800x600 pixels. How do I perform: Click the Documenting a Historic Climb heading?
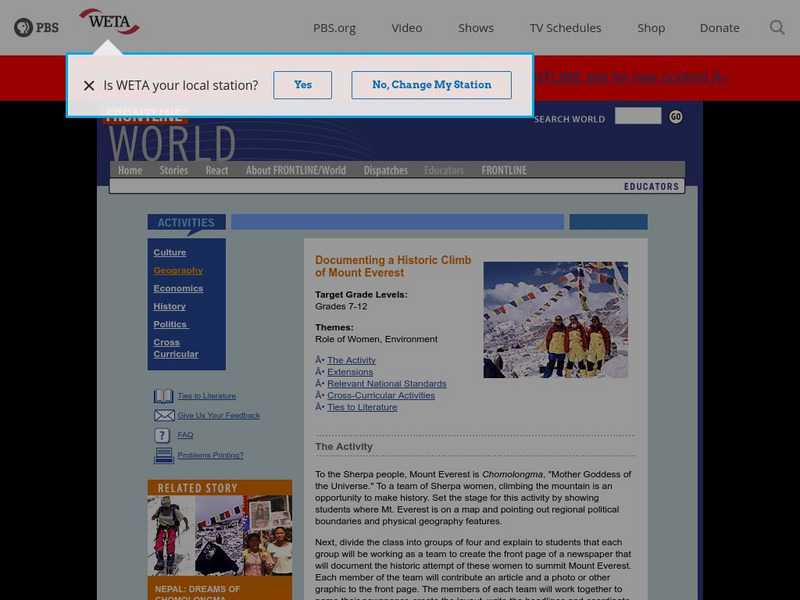tap(393, 266)
